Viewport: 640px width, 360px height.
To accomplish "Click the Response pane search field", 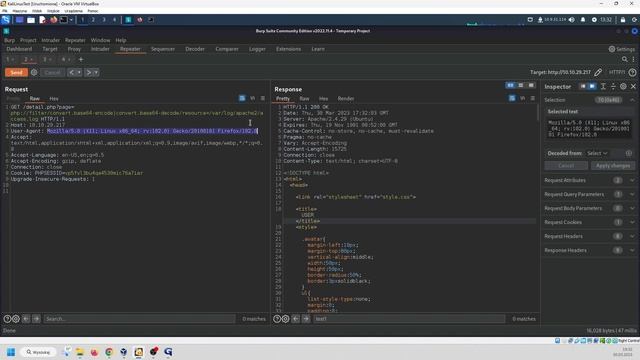I will [x=409, y=319].
